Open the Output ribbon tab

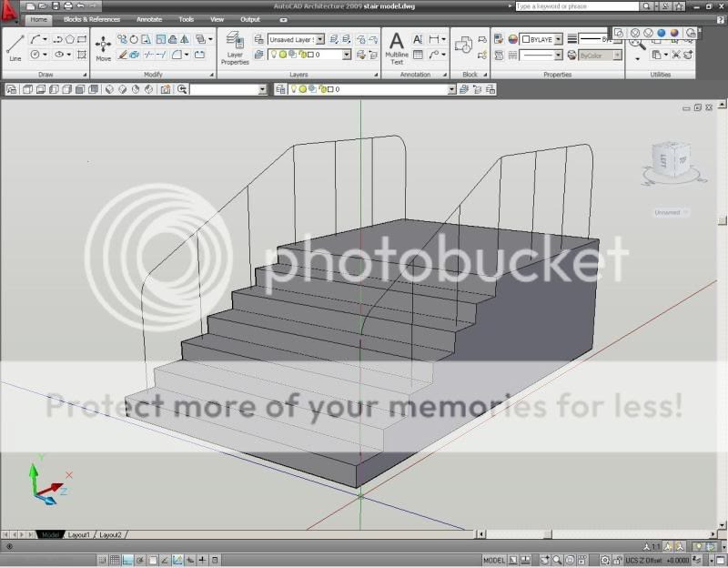click(249, 19)
